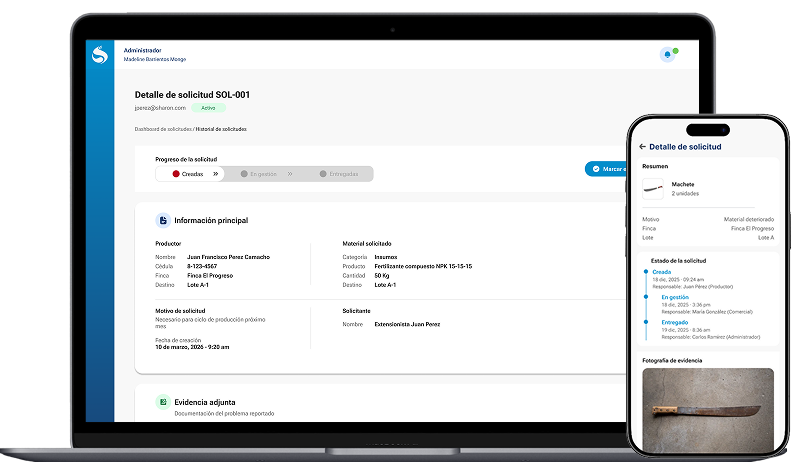Image resolution: width=794 pixels, height=462 pixels.
Task: Click the Detalle de solicitud SOL-001 heading
Action: pyautogui.click(x=192, y=95)
